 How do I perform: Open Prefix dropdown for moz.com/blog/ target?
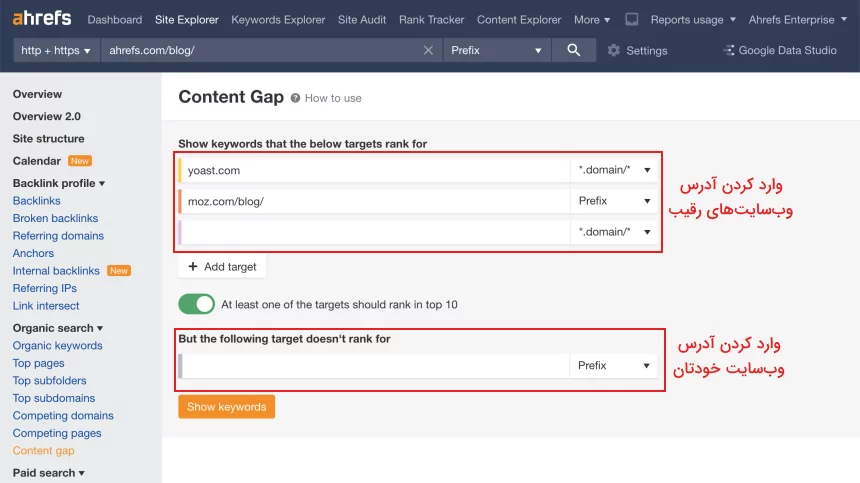[x=614, y=201]
